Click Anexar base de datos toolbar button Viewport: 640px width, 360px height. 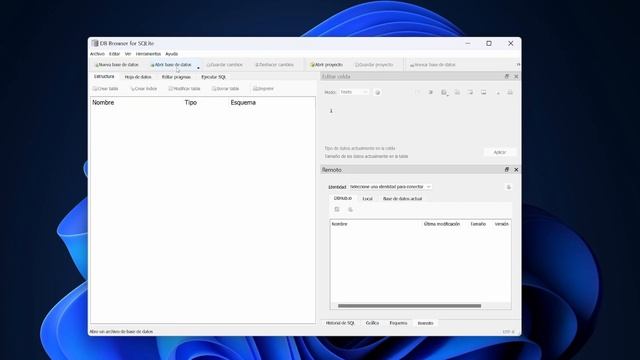coord(433,65)
